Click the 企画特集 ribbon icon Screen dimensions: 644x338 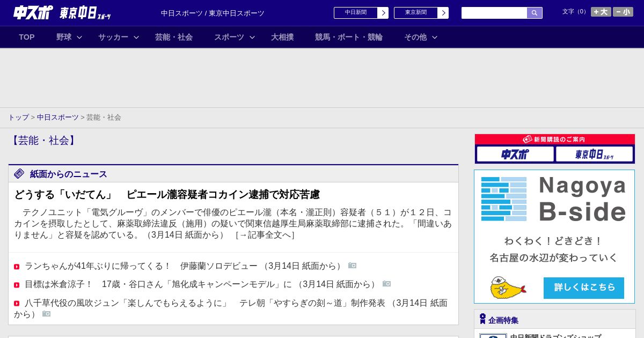[482, 319]
